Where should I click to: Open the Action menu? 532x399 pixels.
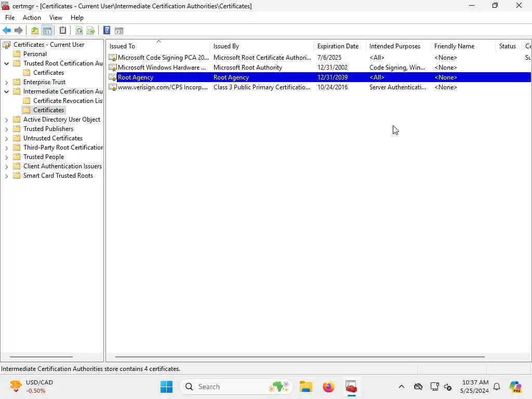(32, 18)
